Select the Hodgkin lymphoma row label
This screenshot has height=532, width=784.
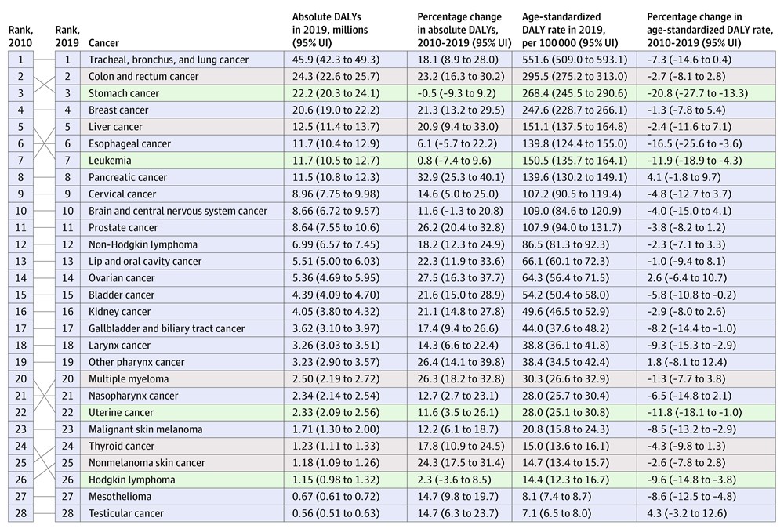[x=132, y=480]
